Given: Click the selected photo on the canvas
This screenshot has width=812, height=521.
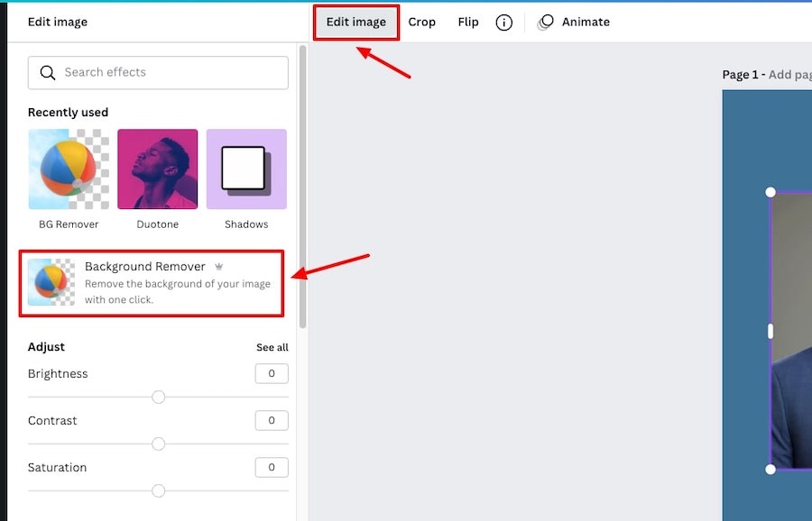Looking at the screenshot, I should (791, 331).
